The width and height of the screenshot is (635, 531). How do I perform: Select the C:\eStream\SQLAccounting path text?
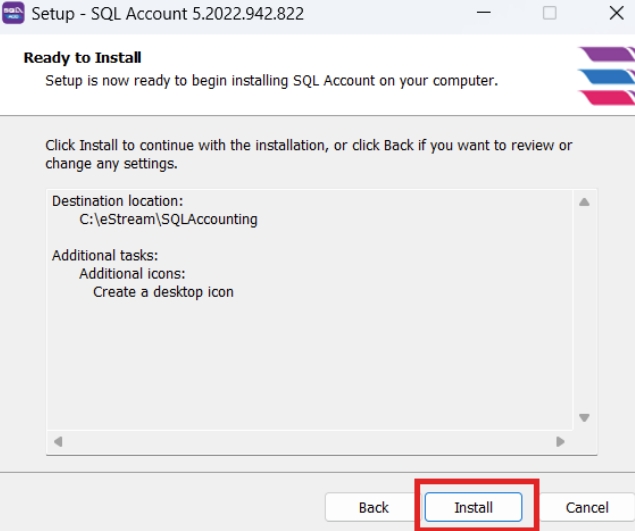(x=168, y=219)
